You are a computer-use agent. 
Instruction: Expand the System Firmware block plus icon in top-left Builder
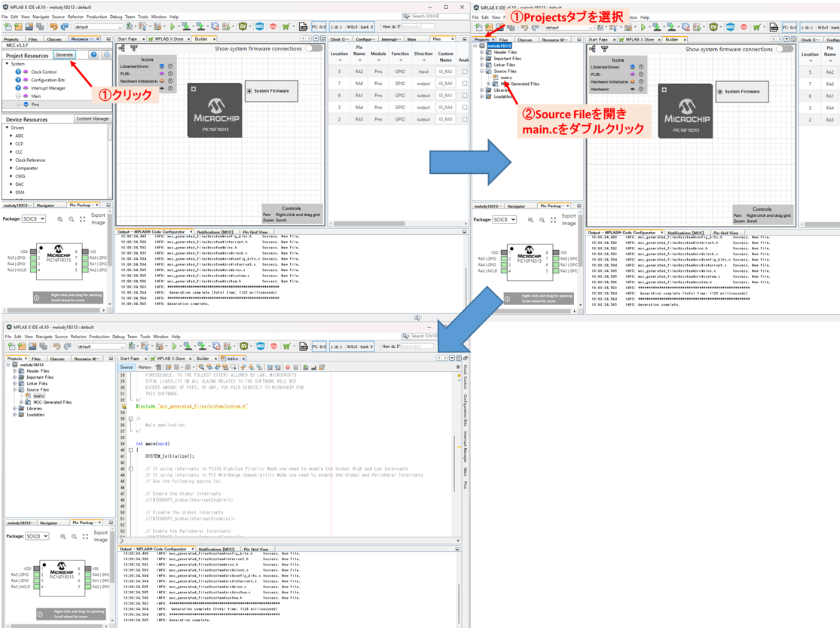point(249,91)
